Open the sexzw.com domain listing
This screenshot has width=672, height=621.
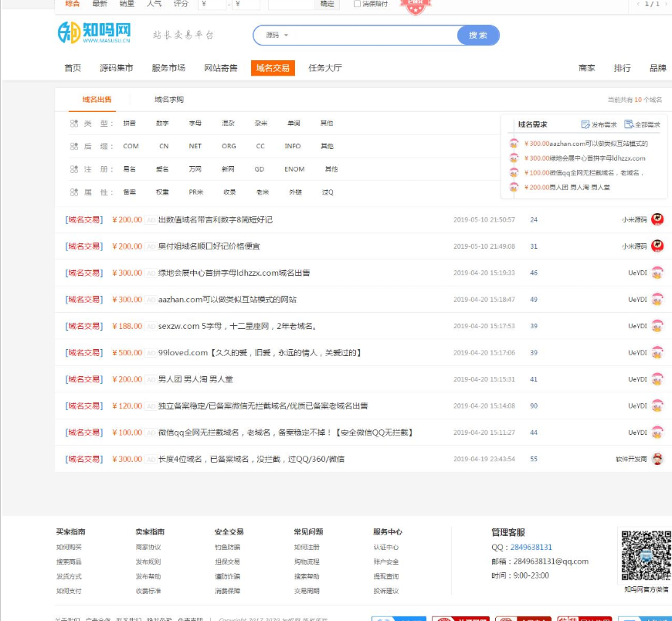(x=238, y=326)
